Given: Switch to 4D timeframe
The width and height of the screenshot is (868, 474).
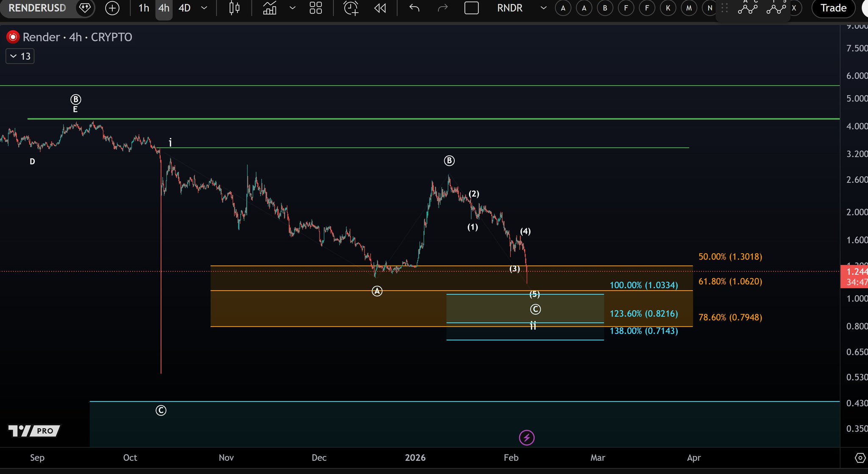Looking at the screenshot, I should coord(184,8).
